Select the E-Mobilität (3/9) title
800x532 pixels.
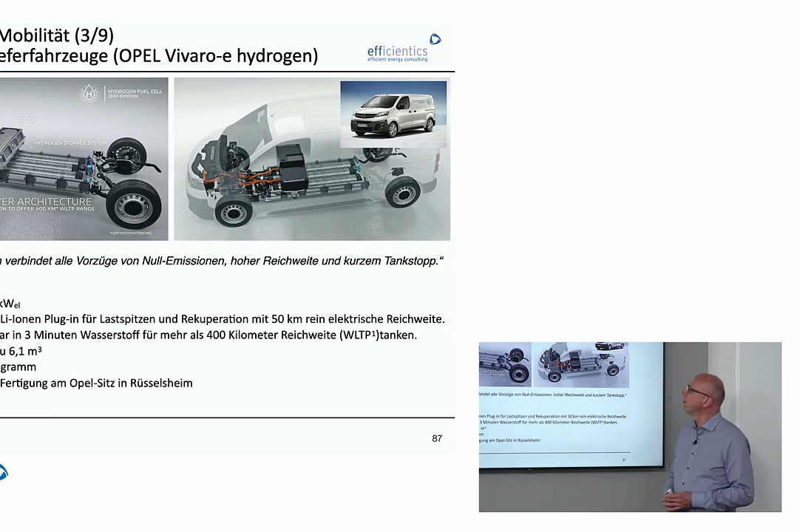tap(57, 35)
